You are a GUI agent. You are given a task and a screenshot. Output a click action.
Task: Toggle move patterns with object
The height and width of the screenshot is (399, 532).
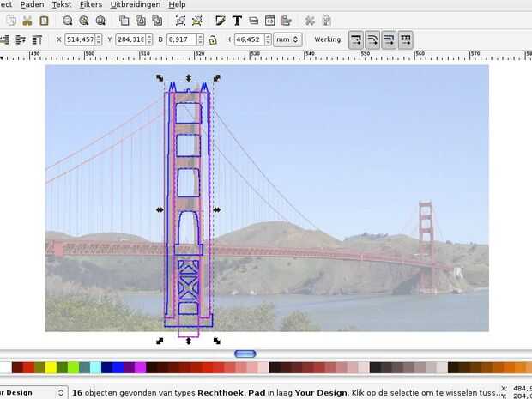[406, 40]
